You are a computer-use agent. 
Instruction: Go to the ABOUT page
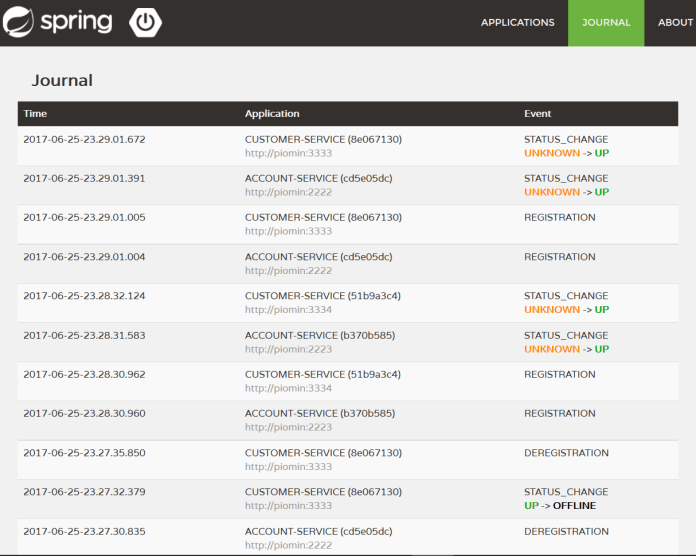675,23
